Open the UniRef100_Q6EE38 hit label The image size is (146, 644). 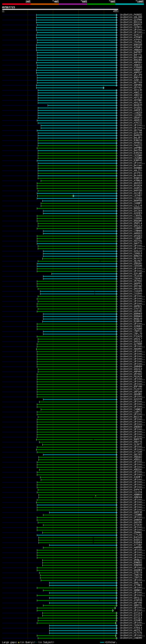coord(131,512)
